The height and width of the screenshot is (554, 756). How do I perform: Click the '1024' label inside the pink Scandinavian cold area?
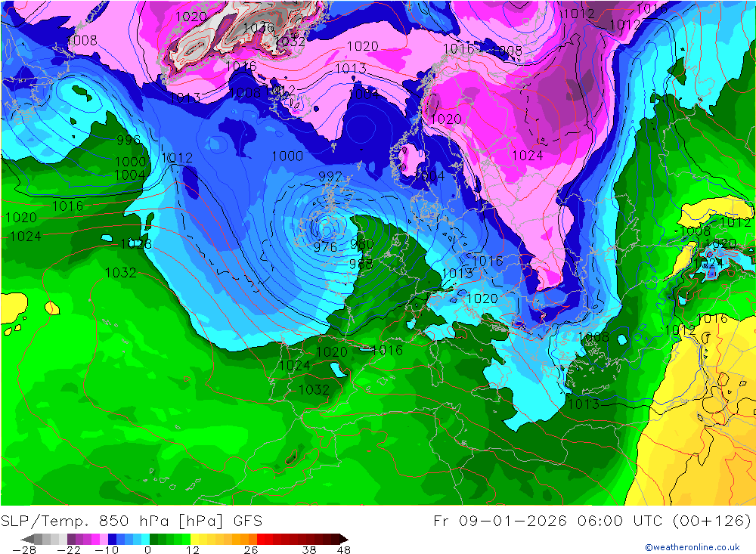(x=528, y=155)
